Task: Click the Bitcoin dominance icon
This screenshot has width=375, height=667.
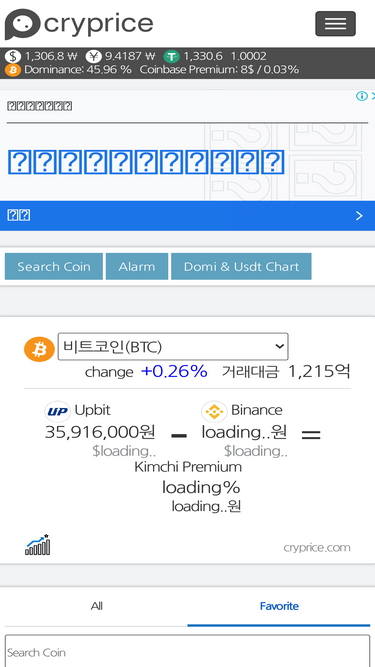Action: [13, 69]
